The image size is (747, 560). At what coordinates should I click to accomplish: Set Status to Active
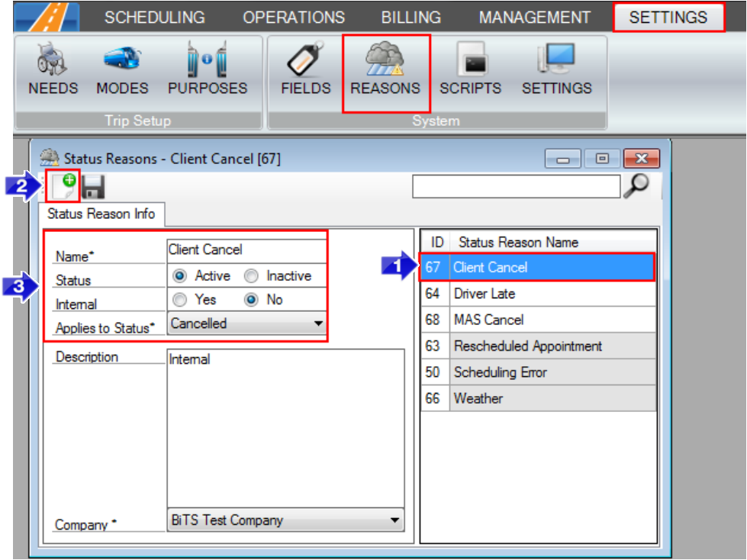pos(179,275)
